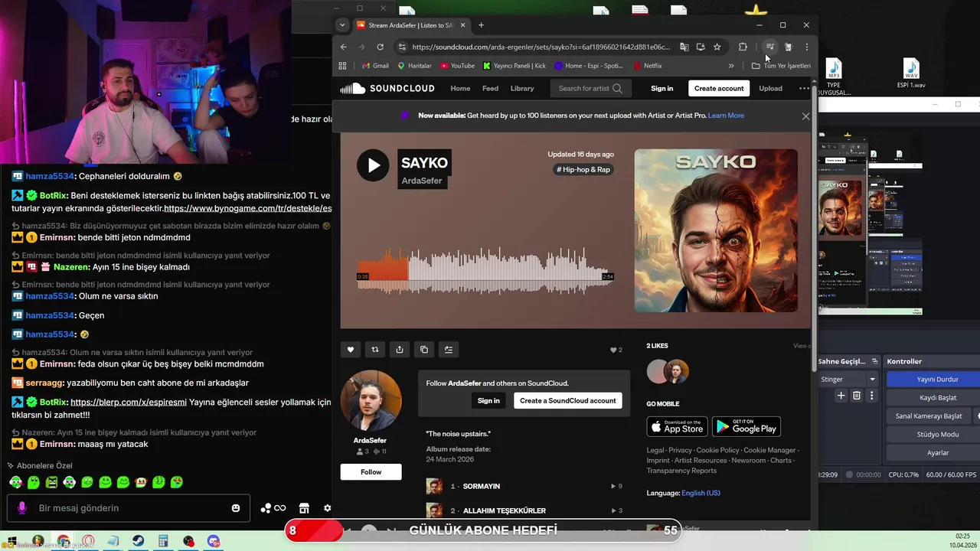Add a scene transition in OBS
Screen dimensions: 980x551
coord(841,396)
